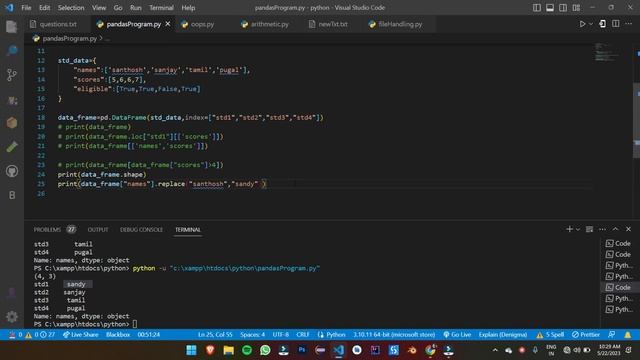Open terminal panel More Actions ellipsis
This screenshot has height=360, width=640.
point(602,229)
